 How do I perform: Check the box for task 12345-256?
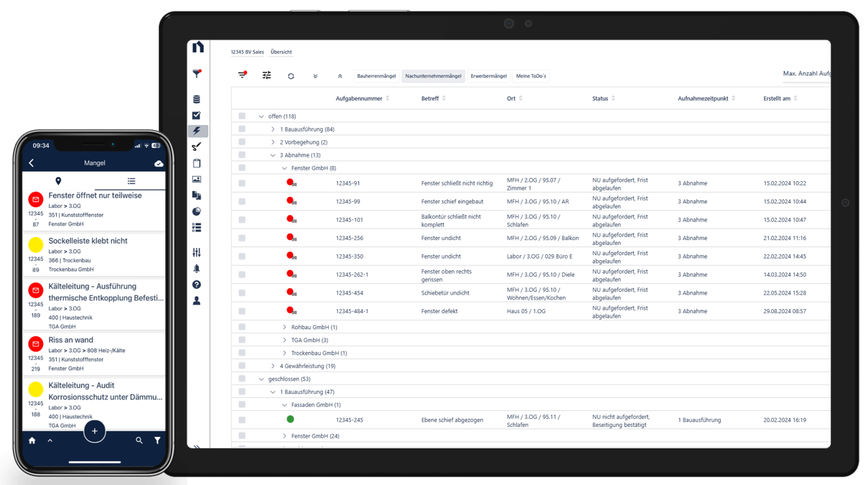(x=242, y=238)
